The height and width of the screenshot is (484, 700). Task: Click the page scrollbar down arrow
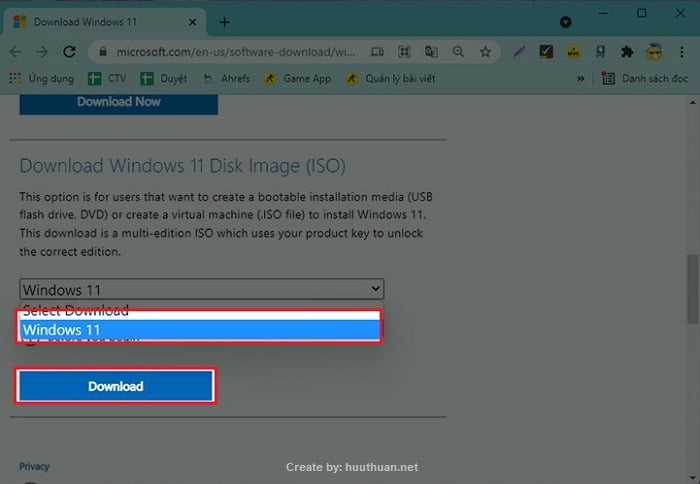(x=692, y=478)
